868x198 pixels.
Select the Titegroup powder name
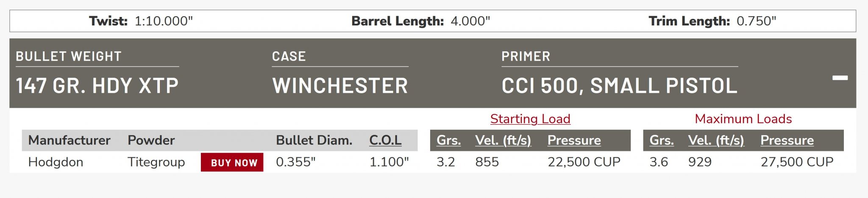pos(156,162)
